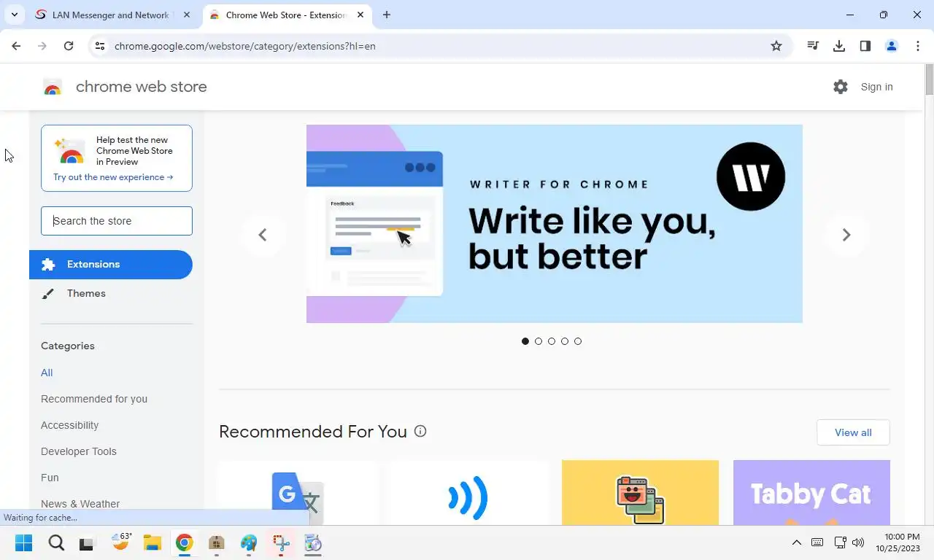Close the LAN Messenger tab

(187, 15)
